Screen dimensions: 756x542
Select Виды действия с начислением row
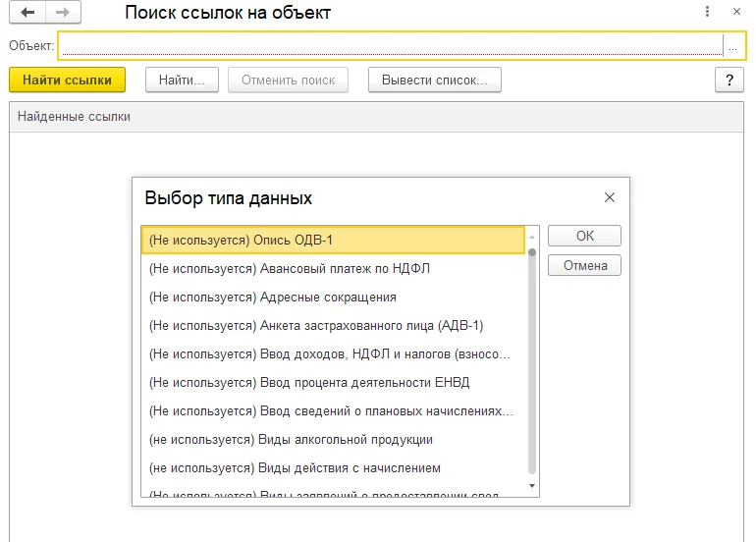[333, 467]
